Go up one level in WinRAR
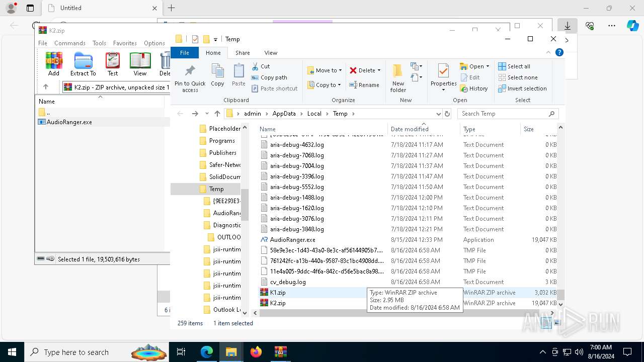Image resolution: width=644 pixels, height=362 pixels. (46, 87)
